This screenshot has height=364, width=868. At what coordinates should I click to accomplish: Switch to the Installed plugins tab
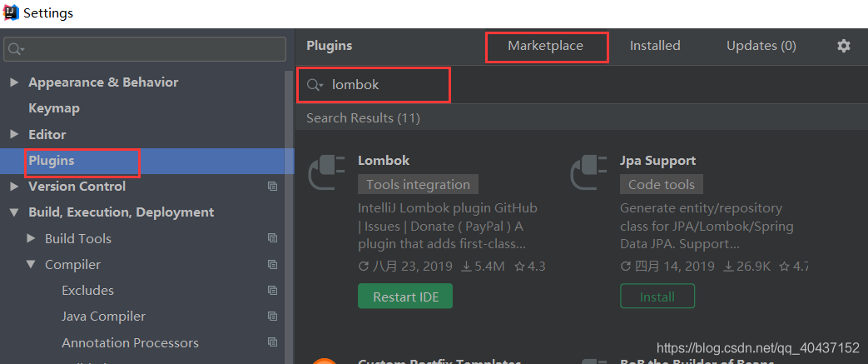pos(655,46)
